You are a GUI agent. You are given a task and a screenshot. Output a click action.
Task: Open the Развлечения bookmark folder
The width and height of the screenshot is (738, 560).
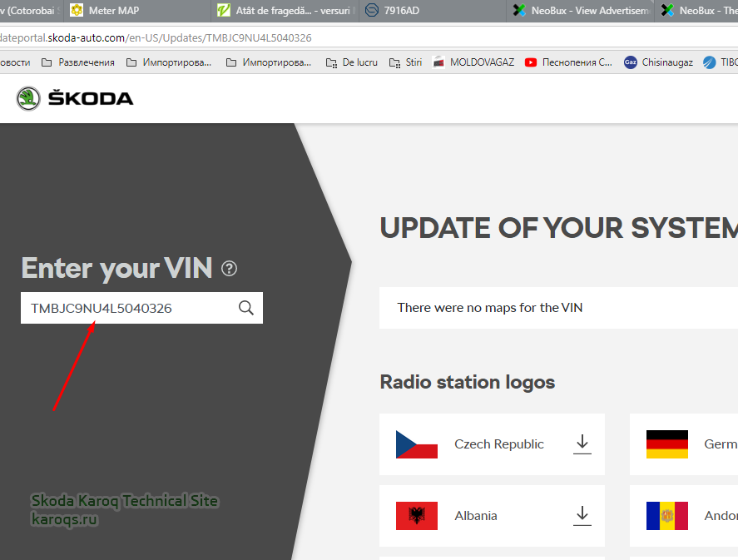click(x=78, y=62)
